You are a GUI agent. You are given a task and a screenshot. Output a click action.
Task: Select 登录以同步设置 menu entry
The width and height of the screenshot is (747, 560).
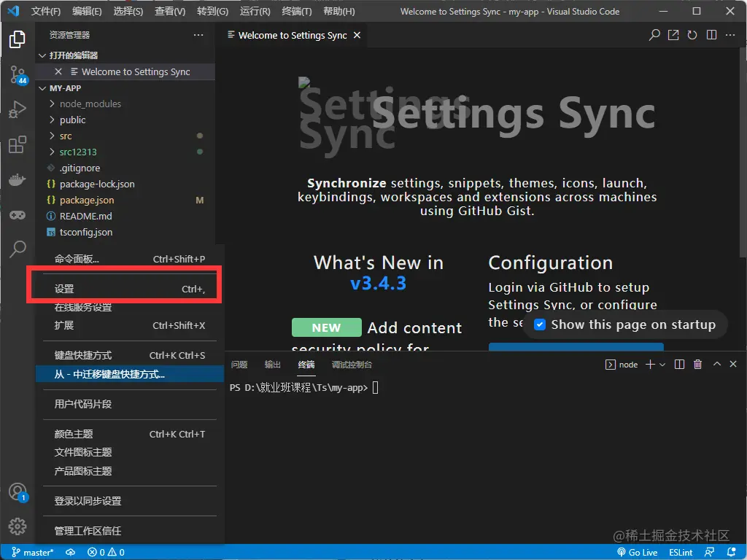pyautogui.click(x=130, y=501)
